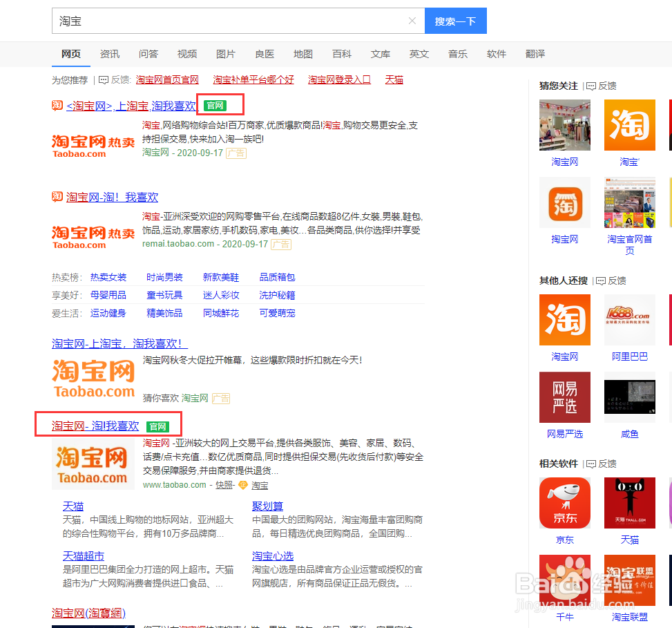
Task: Open 迷人彩妆 category link
Action: click(x=221, y=296)
